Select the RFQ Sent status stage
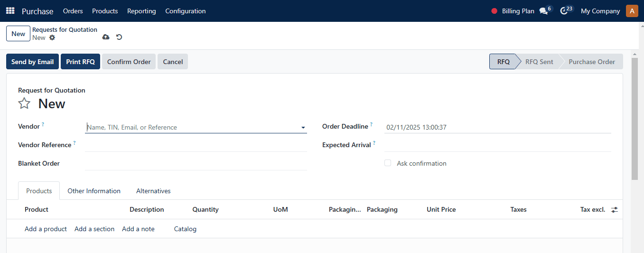Screen dimensions: 644x253 [539, 62]
